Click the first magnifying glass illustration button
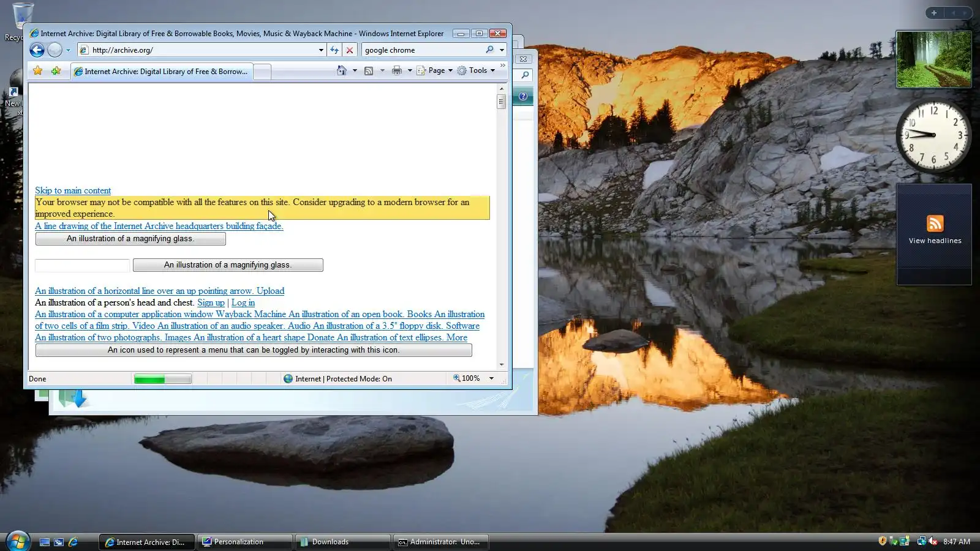The width and height of the screenshot is (980, 551). [130, 239]
